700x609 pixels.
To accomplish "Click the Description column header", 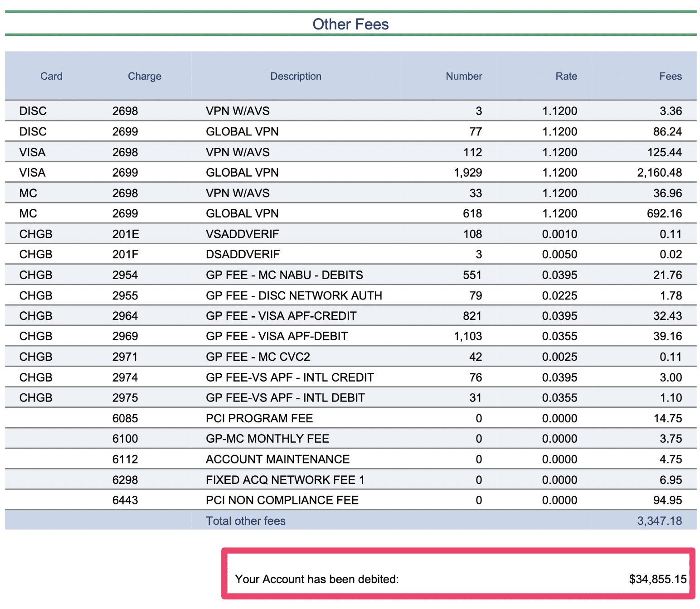I will pos(295,76).
